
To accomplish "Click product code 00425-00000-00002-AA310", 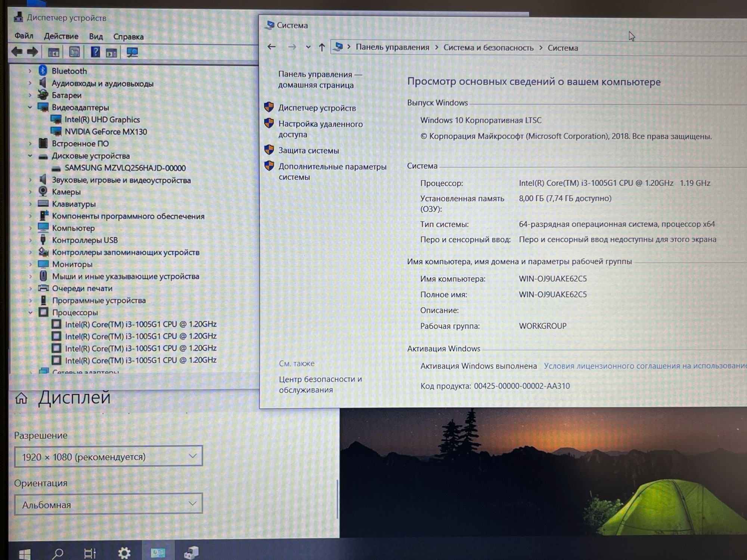I will [522, 386].
